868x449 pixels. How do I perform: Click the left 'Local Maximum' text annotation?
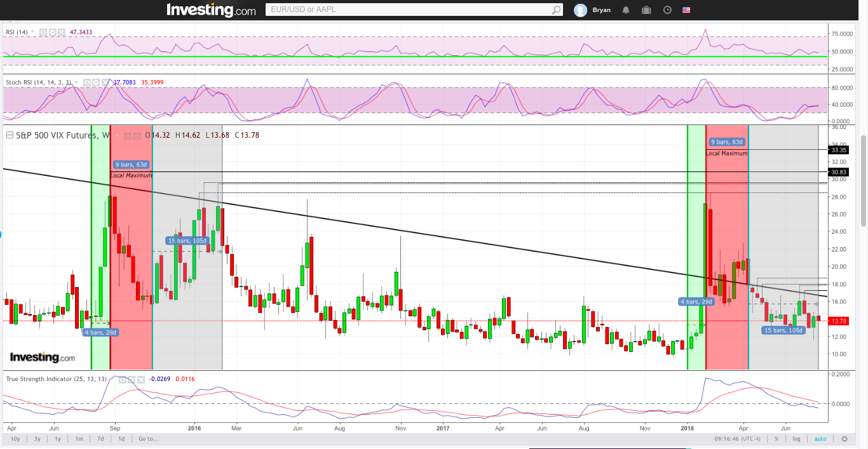132,175
